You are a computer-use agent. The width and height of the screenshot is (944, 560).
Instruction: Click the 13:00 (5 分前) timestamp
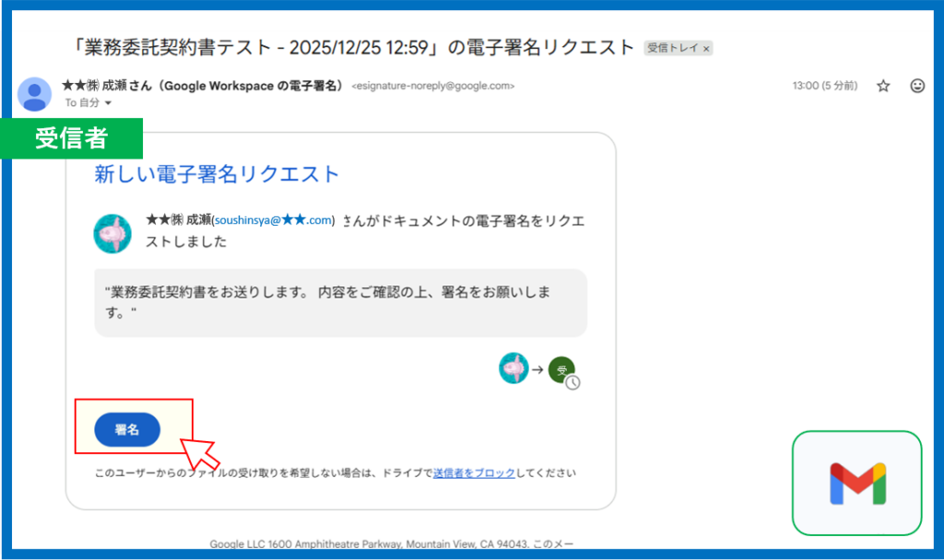tap(824, 86)
